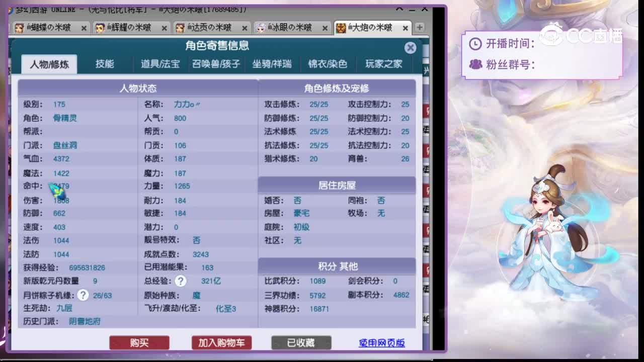The image size is (644, 362).
Task: Click the level value 175
Action: [59, 105]
